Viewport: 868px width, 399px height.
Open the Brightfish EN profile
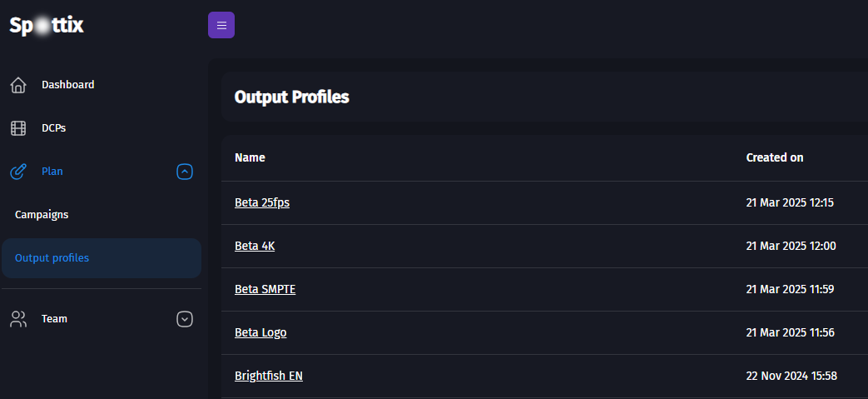click(x=269, y=376)
